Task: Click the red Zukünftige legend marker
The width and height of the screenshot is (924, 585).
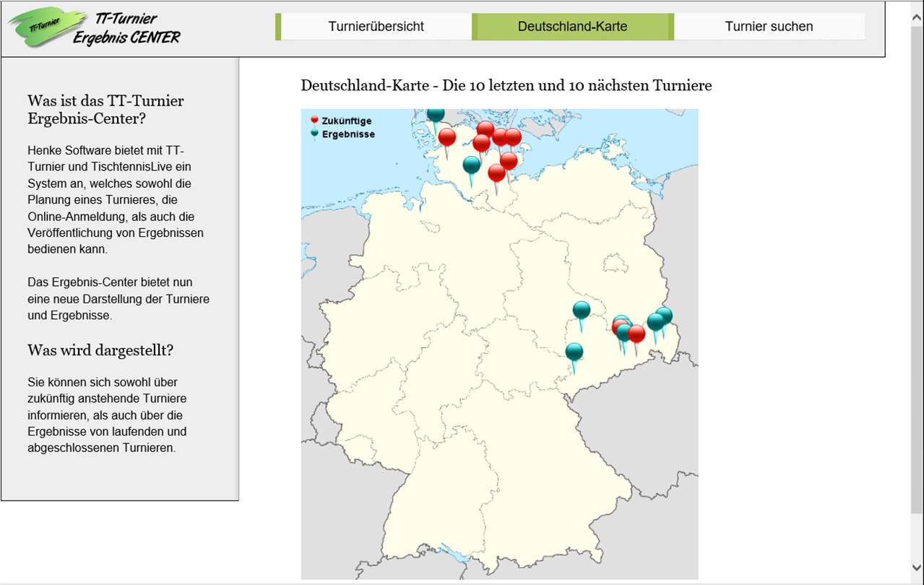Action: click(314, 121)
